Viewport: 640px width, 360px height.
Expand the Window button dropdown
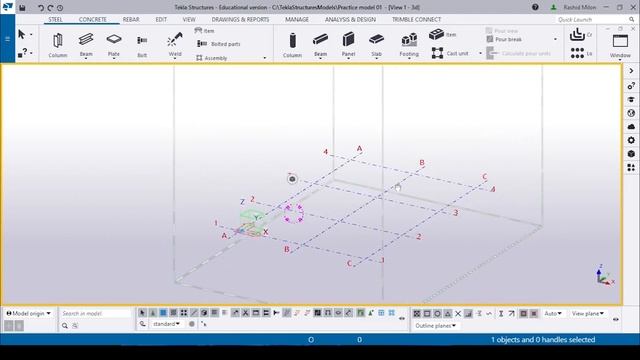[x=620, y=60]
